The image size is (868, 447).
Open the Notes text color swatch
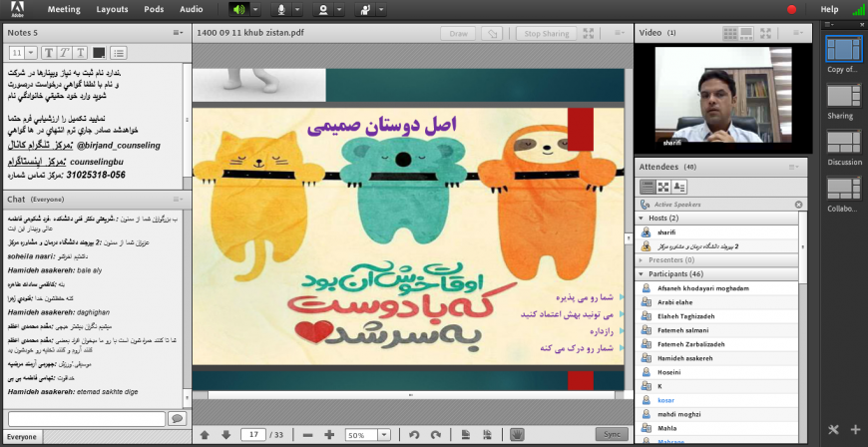click(x=99, y=53)
